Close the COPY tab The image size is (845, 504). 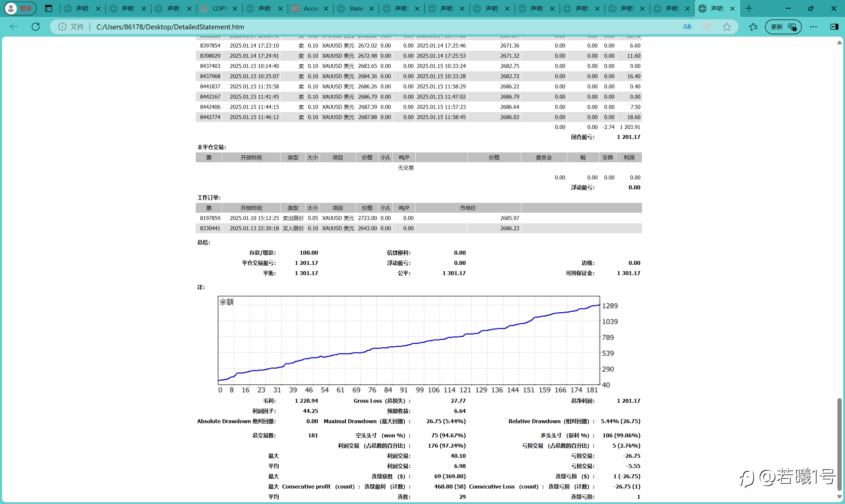[235, 9]
